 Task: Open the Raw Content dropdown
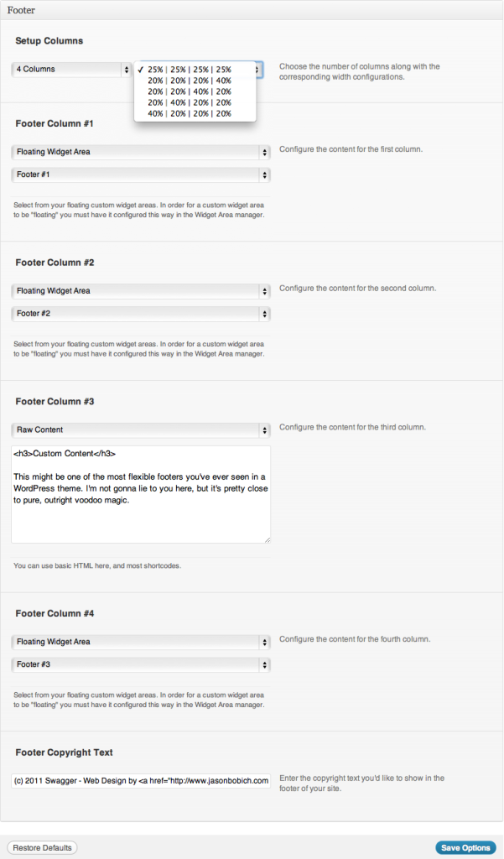[x=141, y=429]
